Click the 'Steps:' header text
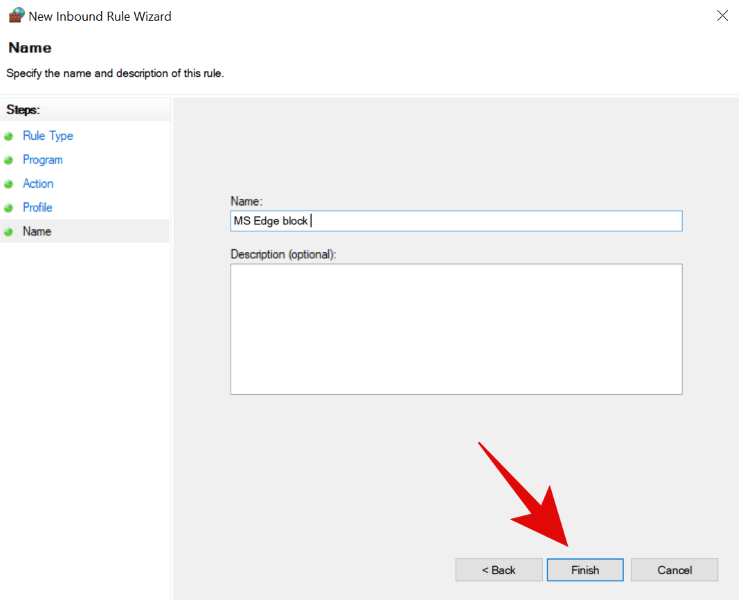The height and width of the screenshot is (600, 739). click(x=23, y=110)
